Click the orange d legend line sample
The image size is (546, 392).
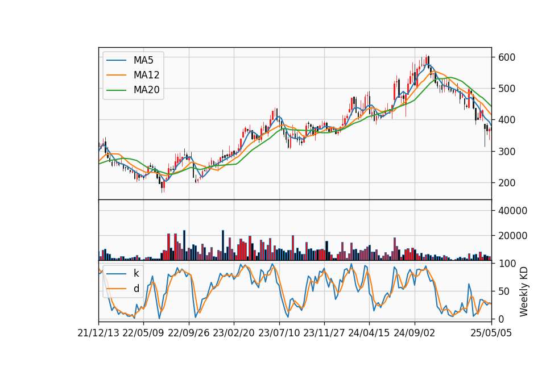(x=116, y=289)
